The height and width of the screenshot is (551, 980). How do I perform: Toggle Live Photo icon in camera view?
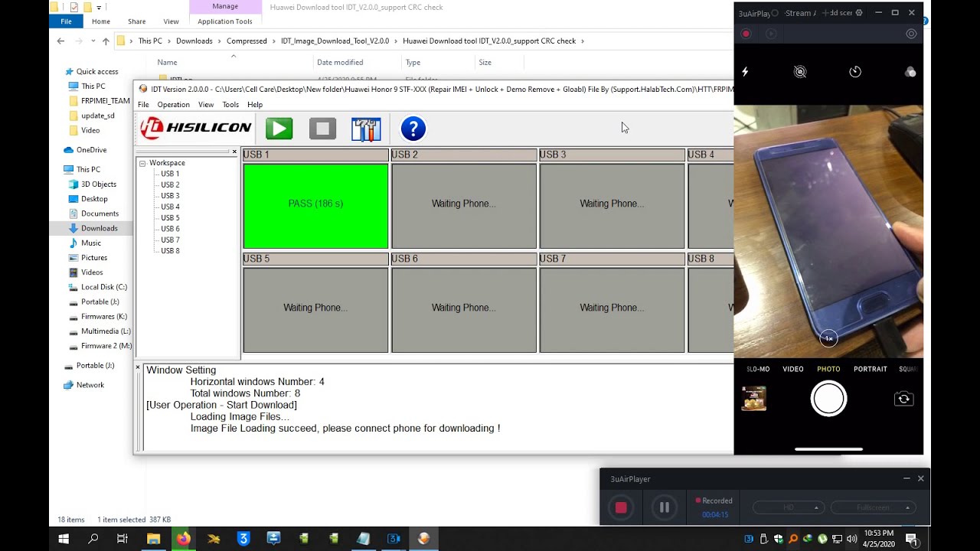[x=800, y=72]
